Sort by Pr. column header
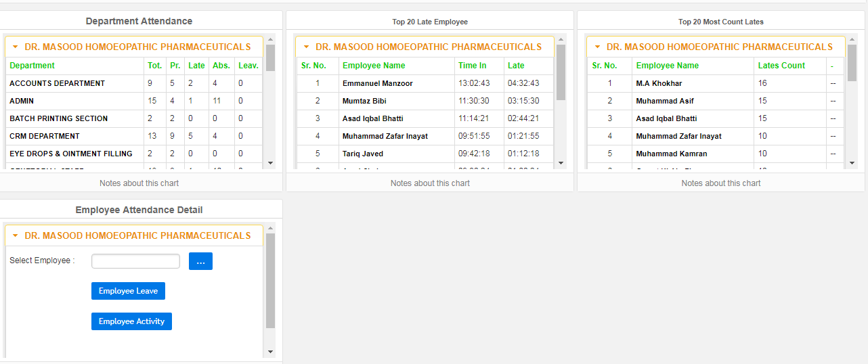This screenshot has width=868, height=364. click(175, 66)
